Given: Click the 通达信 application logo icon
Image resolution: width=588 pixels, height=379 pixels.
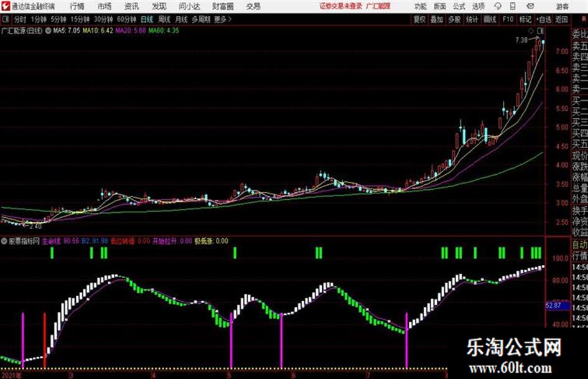Looking at the screenshot, I should pyautogui.click(x=5, y=6).
